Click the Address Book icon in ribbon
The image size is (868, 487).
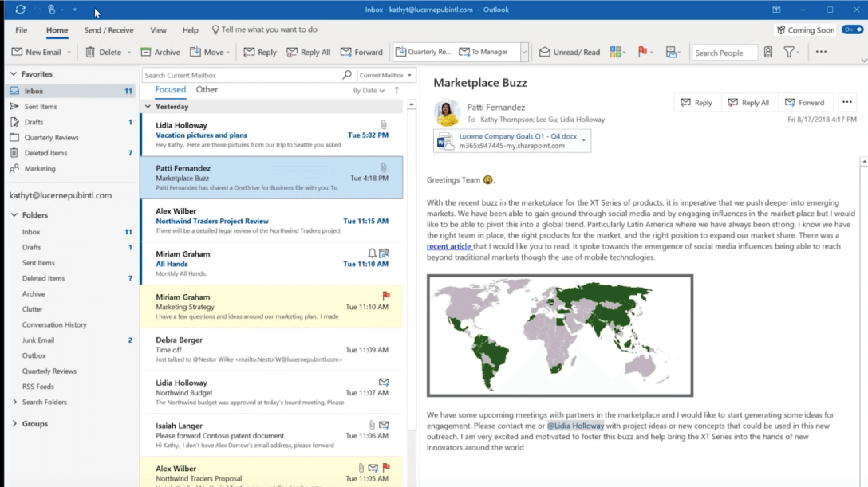(x=768, y=53)
